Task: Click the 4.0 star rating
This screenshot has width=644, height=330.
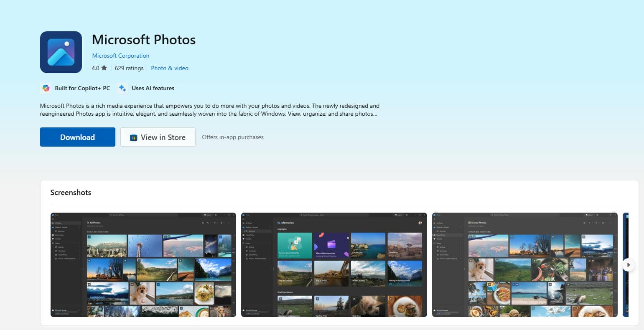Action: click(99, 68)
